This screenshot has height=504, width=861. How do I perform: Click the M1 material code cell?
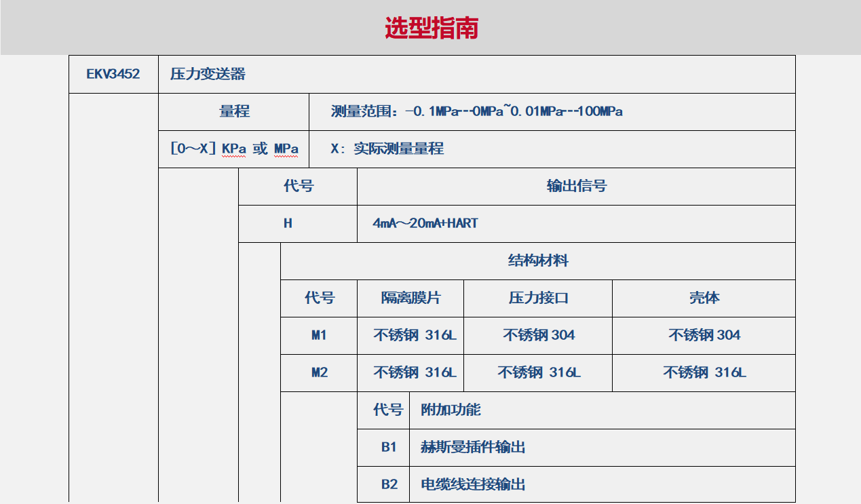(319, 336)
